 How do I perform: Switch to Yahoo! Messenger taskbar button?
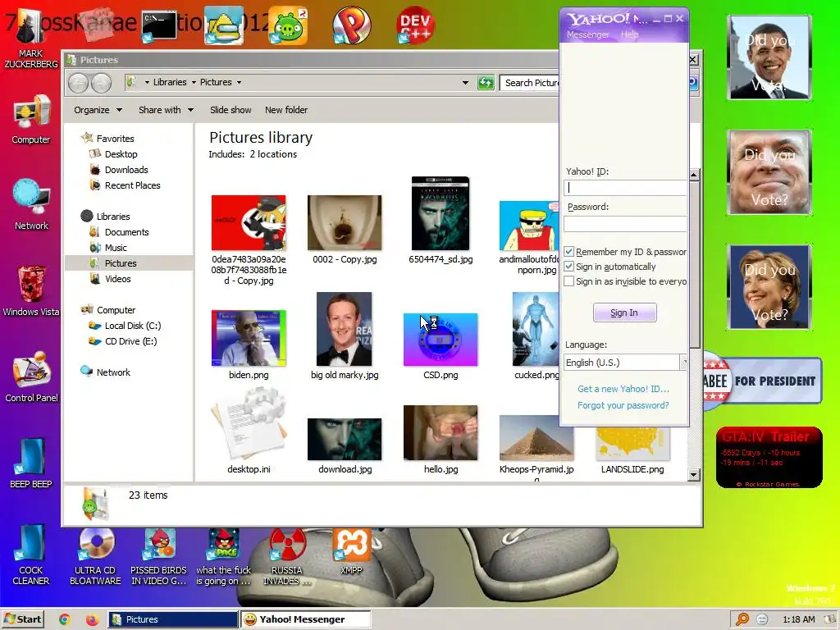pyautogui.click(x=306, y=619)
